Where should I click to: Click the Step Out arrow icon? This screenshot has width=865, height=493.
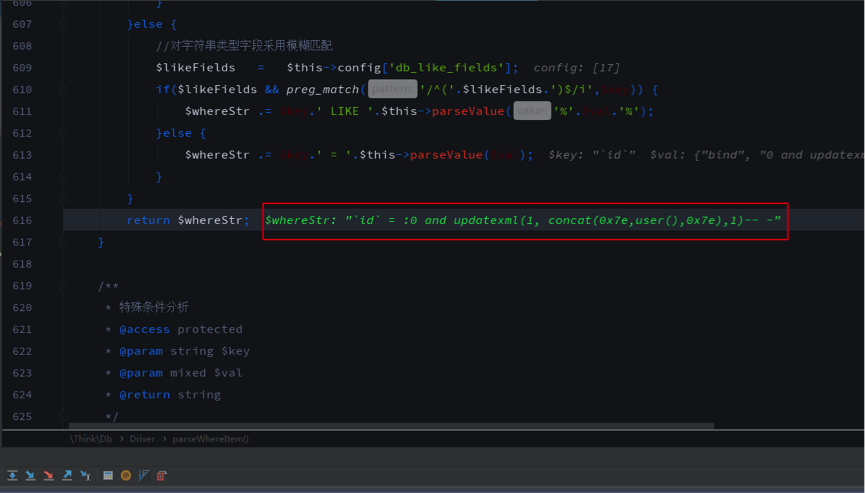tap(67, 476)
